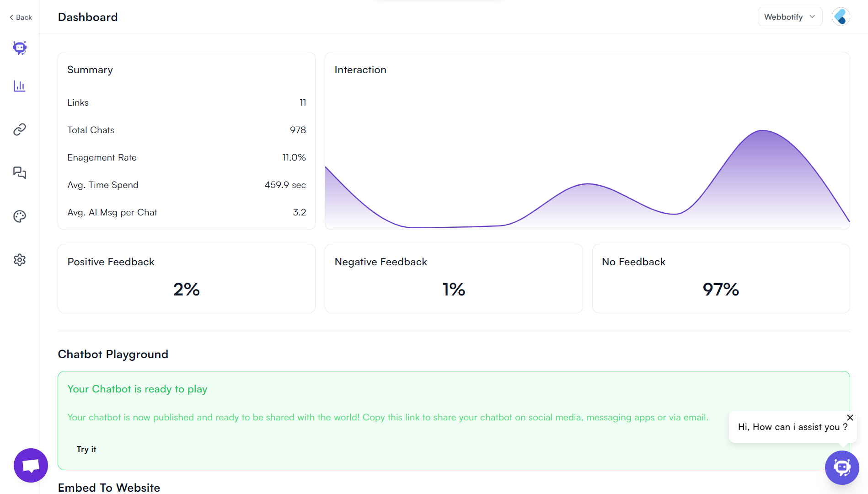Click the No Feedback label
This screenshot has width=868, height=494.
click(x=633, y=262)
